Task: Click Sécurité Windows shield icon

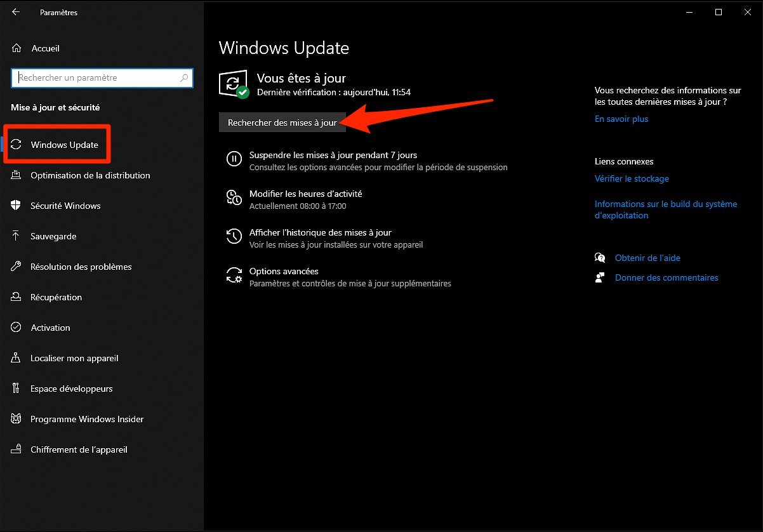Action: click(x=17, y=206)
